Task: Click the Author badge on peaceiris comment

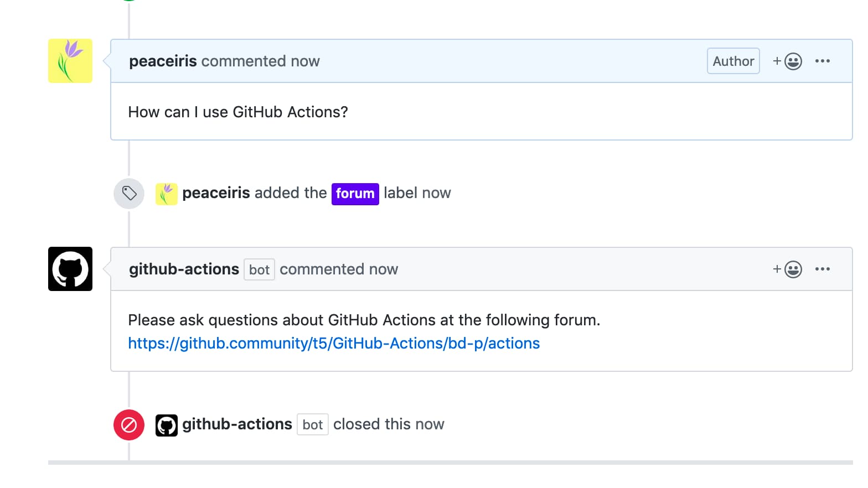Action: click(x=733, y=61)
